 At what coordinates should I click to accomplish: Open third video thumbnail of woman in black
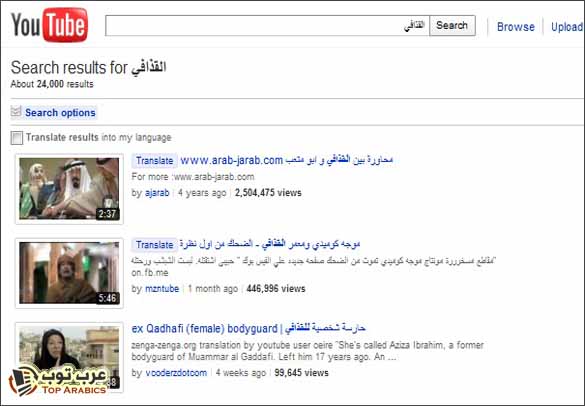coord(69,357)
